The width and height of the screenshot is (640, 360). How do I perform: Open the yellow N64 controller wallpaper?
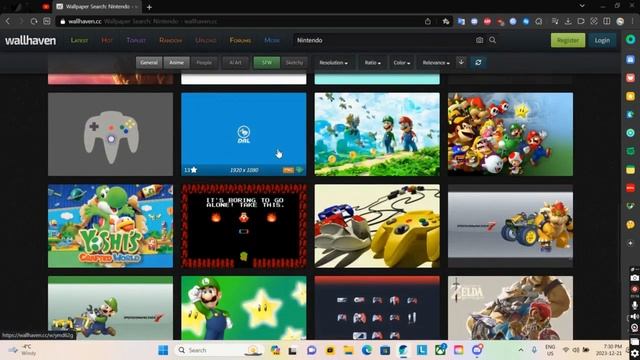(x=377, y=226)
